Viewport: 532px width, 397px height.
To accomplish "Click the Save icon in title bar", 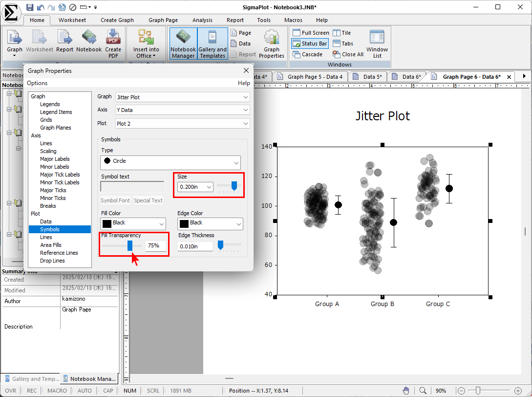I will [x=30, y=7].
